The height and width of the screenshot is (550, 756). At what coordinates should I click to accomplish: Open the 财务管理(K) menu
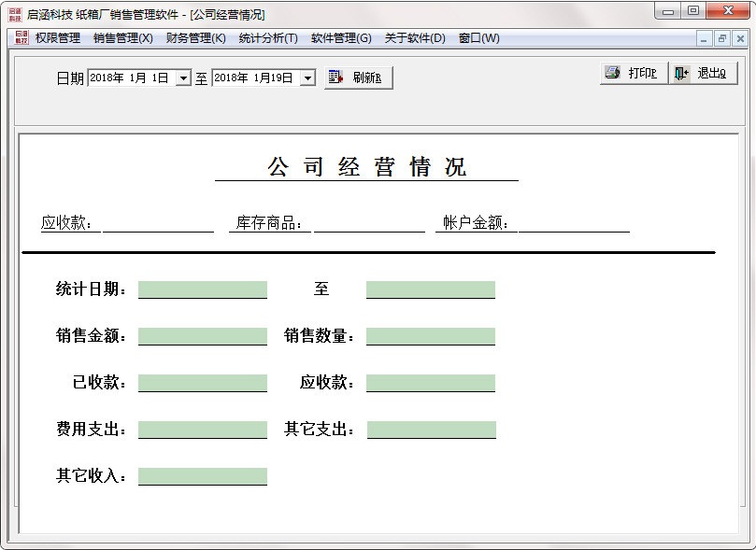point(195,37)
